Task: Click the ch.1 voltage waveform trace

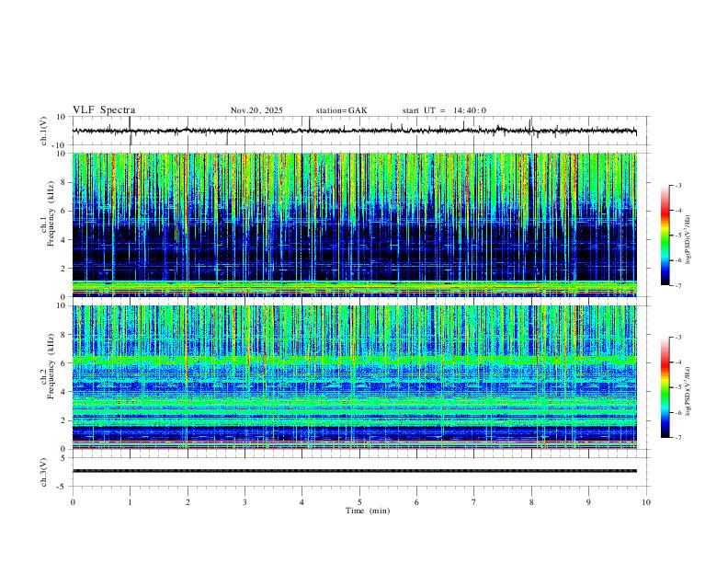Action: [354, 131]
